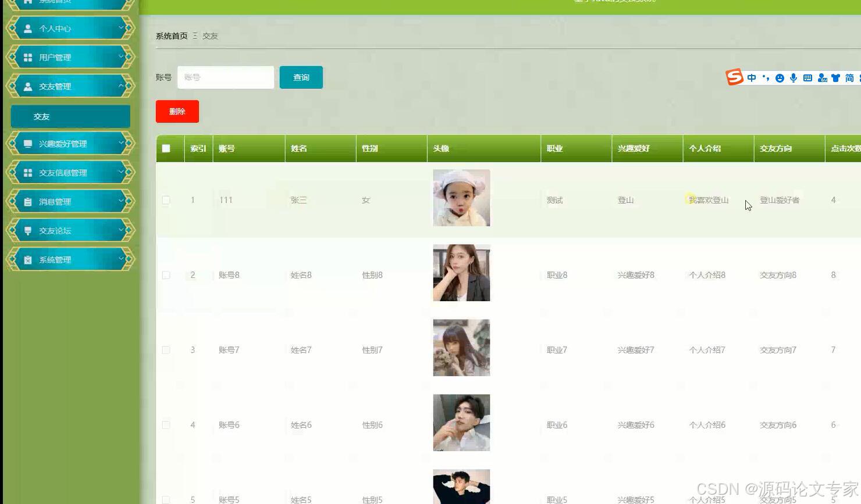This screenshot has width=861, height=504.
Task: Click the 交友信息管理 grid icon
Action: pyautogui.click(x=28, y=173)
